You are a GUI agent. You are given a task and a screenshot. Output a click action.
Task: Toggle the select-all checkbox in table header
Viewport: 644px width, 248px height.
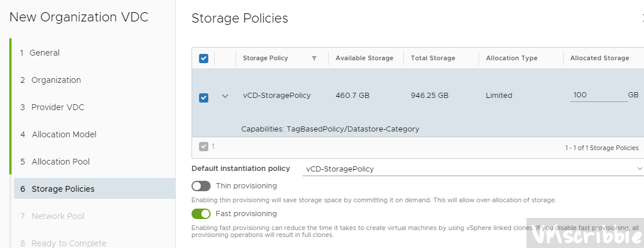(x=204, y=58)
